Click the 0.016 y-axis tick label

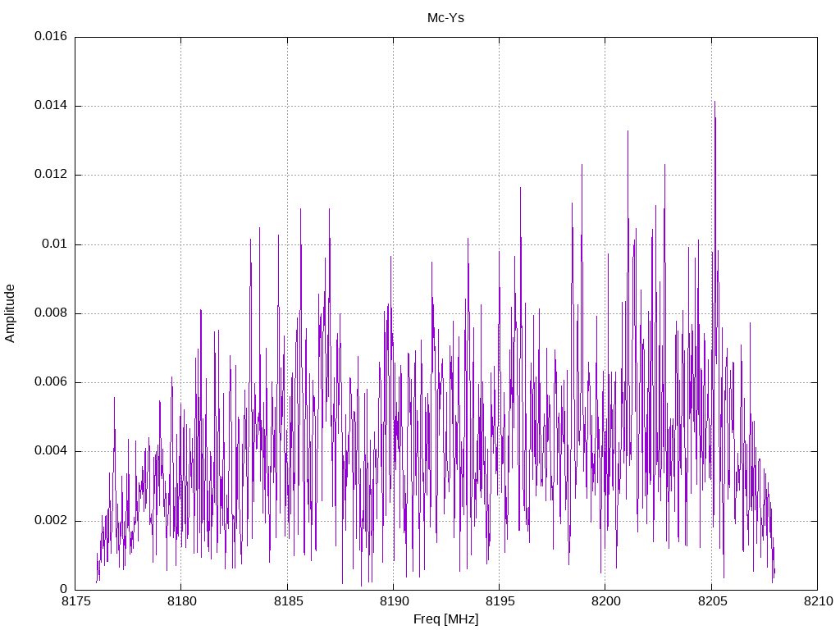51,36
